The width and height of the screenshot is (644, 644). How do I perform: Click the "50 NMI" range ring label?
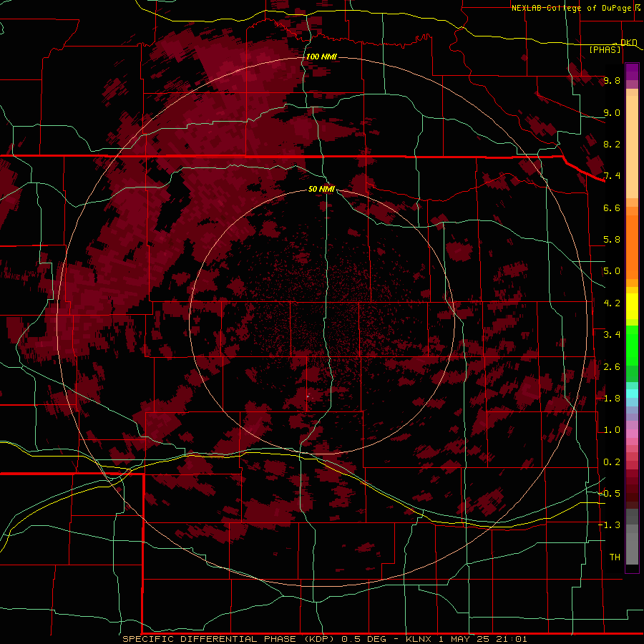[x=321, y=189]
